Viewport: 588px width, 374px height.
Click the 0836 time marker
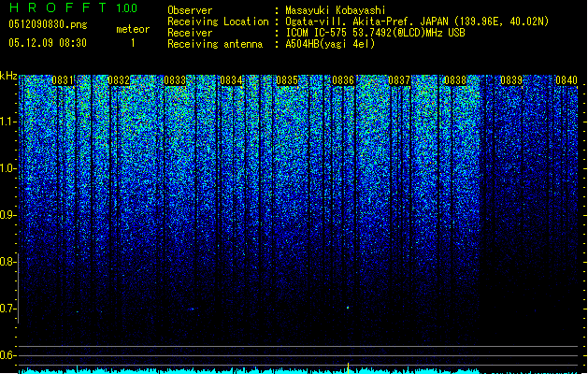pyautogui.click(x=343, y=80)
